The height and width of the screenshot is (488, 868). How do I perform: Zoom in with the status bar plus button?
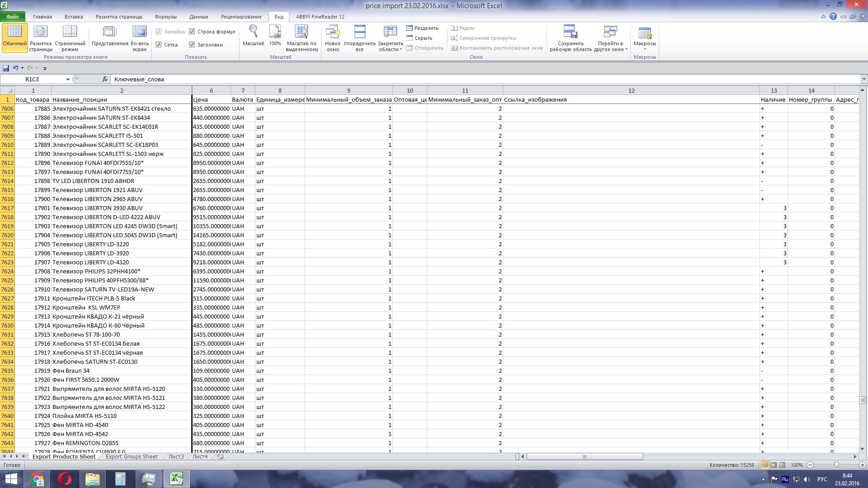pyautogui.click(x=862, y=465)
